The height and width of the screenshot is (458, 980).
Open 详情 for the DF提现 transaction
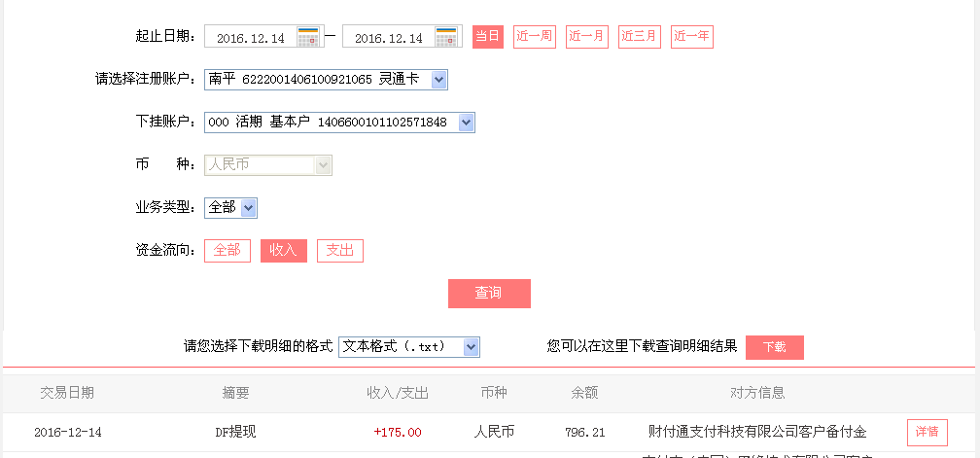[927, 433]
